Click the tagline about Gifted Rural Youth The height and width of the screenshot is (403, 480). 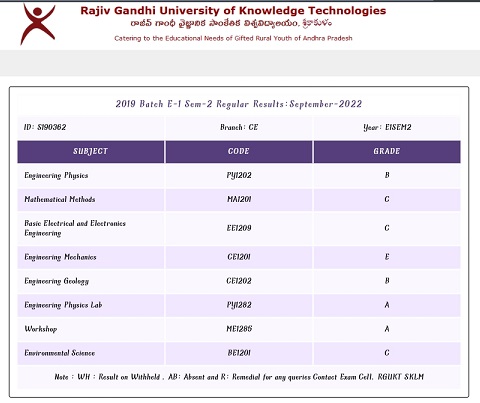coord(233,38)
